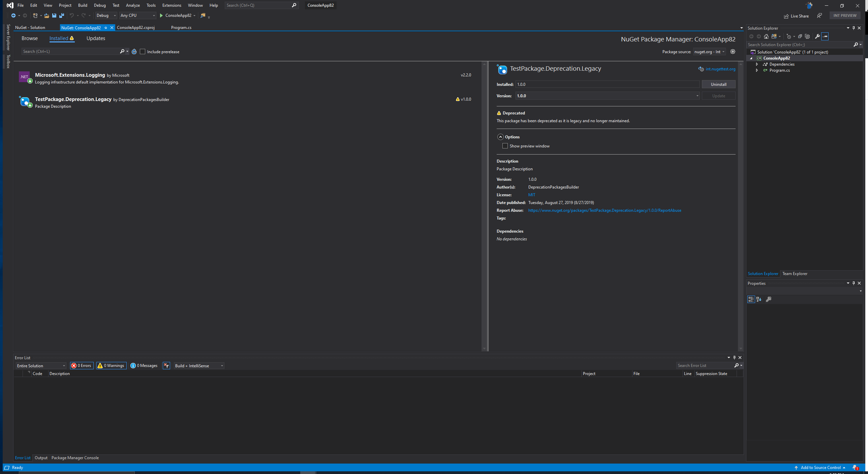The height and width of the screenshot is (474, 868).
Task: Toggle Show preview window option
Action: [505, 146]
